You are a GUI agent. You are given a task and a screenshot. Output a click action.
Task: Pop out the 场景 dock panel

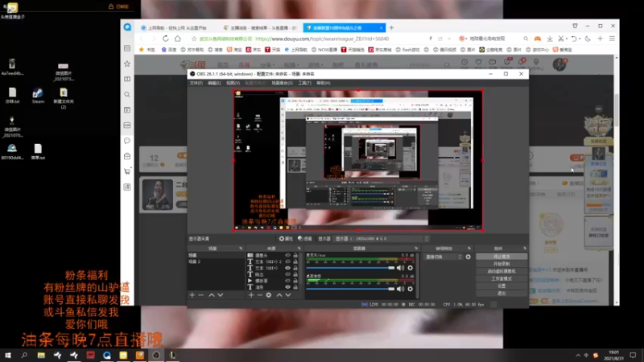(x=241, y=249)
